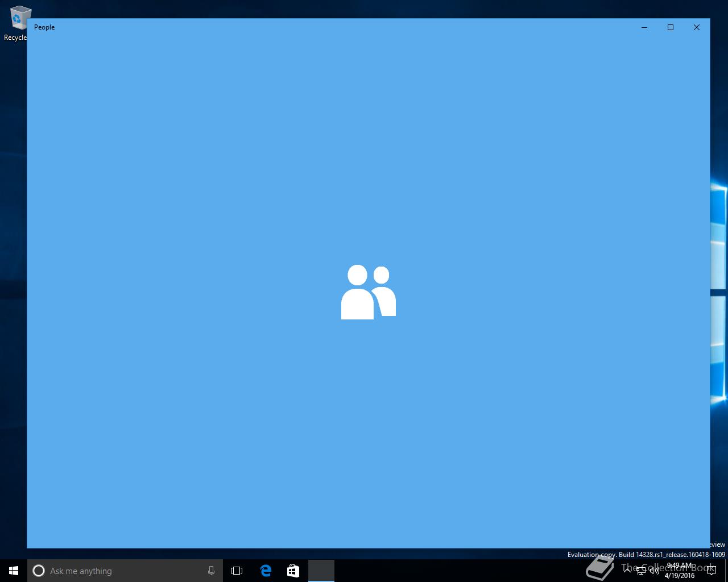The height and width of the screenshot is (582, 728).
Task: Activate the Cortana microphone icon
Action: point(211,571)
